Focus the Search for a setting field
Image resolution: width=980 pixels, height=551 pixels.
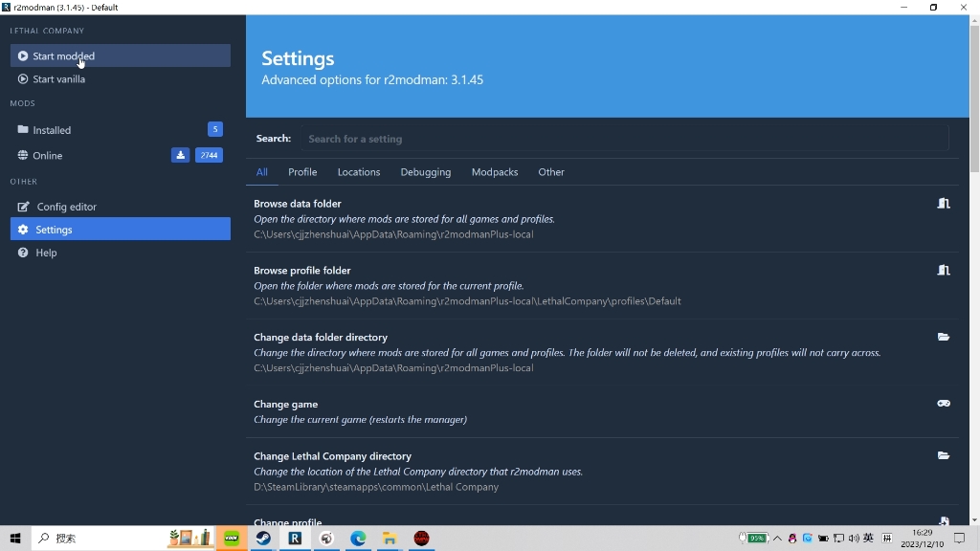point(624,139)
